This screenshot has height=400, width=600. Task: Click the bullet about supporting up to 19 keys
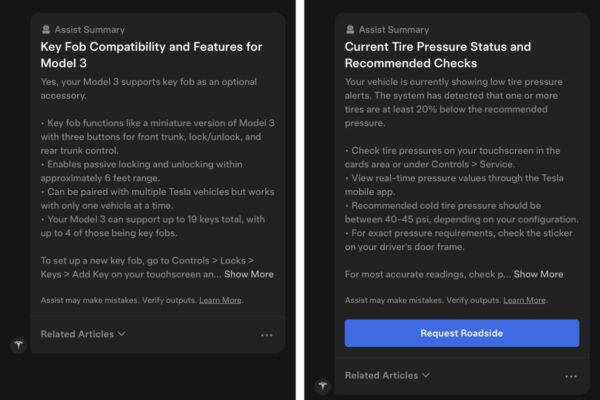click(x=153, y=226)
